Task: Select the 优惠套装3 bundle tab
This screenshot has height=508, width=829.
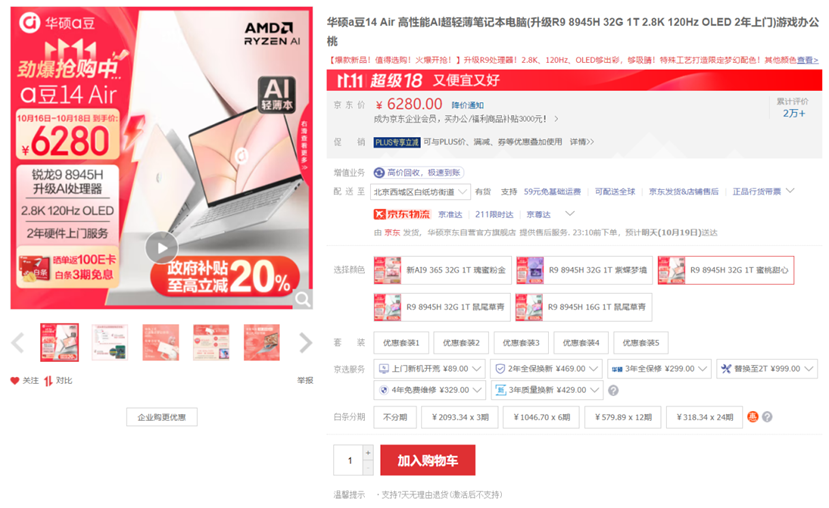Action: tap(521, 343)
